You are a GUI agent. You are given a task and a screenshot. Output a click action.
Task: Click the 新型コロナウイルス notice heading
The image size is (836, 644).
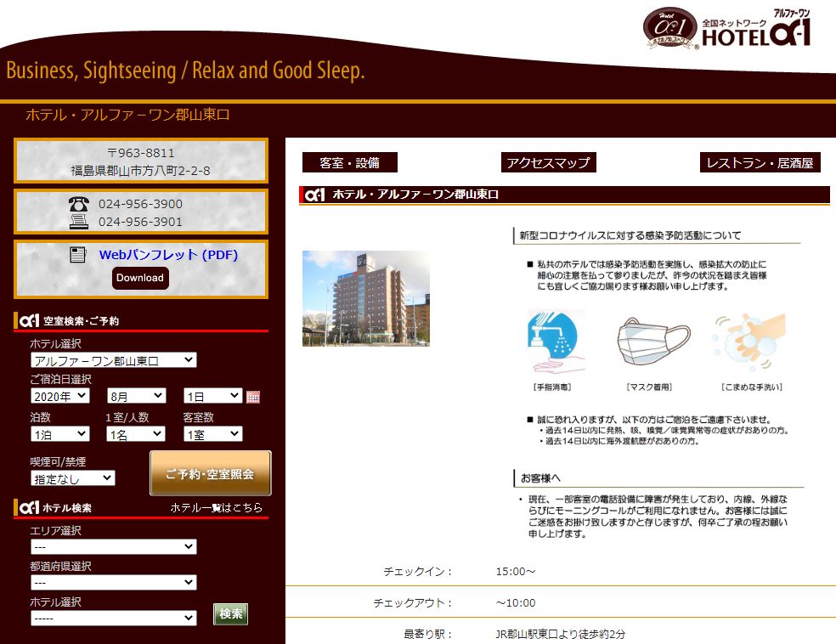630,235
